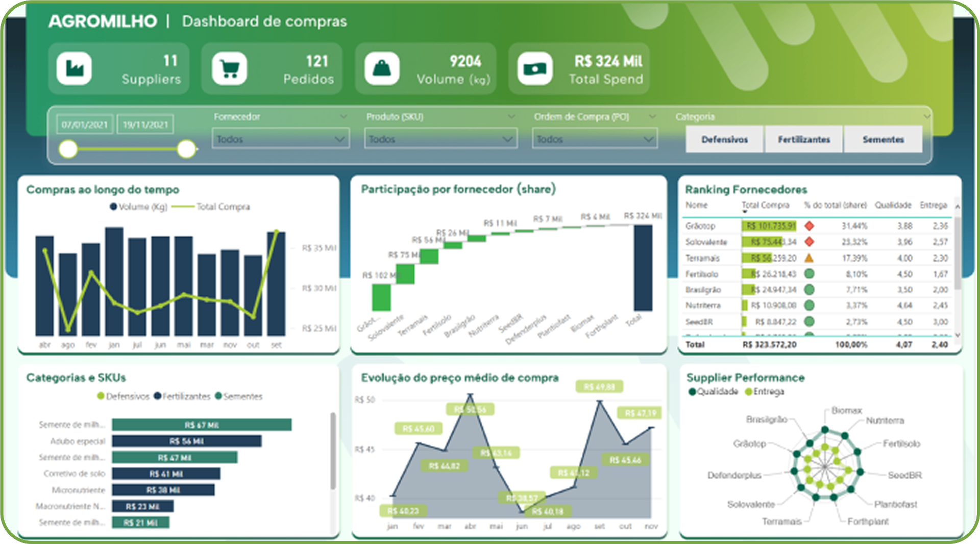Click the R$ 49,88 price data label

[x=599, y=387]
